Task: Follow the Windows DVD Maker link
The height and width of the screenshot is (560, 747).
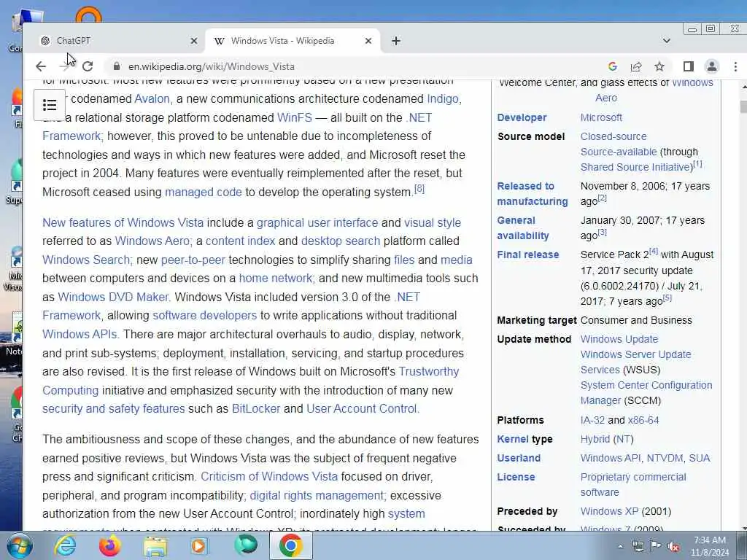Action: click(113, 297)
